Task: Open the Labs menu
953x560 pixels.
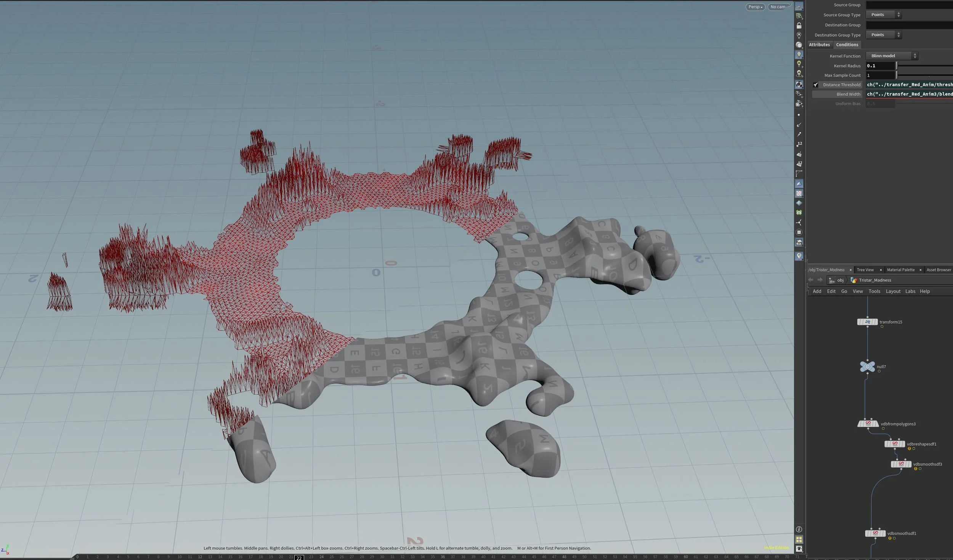Action: [x=910, y=291]
